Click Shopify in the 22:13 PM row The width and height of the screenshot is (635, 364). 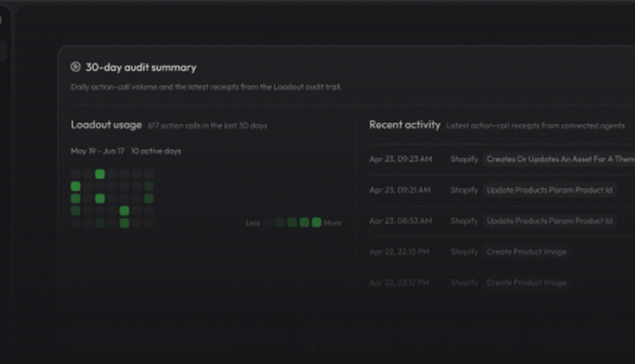pyautogui.click(x=464, y=252)
